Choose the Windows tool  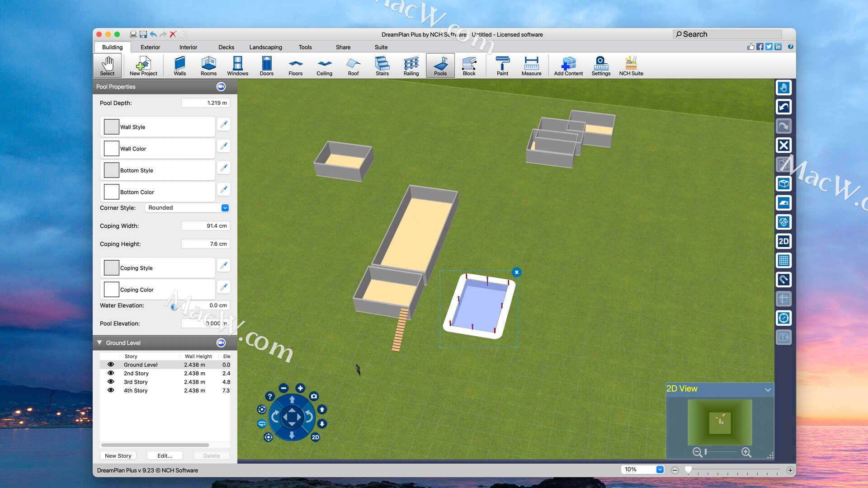click(237, 66)
